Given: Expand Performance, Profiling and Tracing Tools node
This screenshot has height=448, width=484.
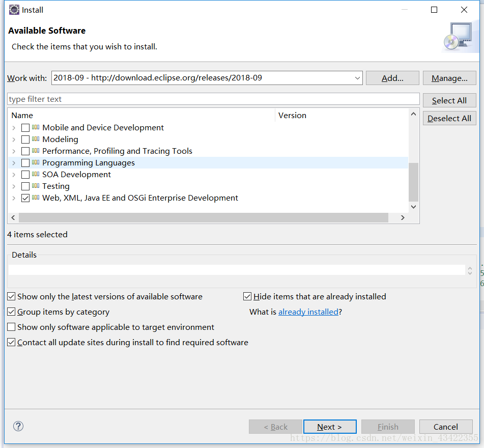Looking at the screenshot, I should pyautogui.click(x=14, y=151).
